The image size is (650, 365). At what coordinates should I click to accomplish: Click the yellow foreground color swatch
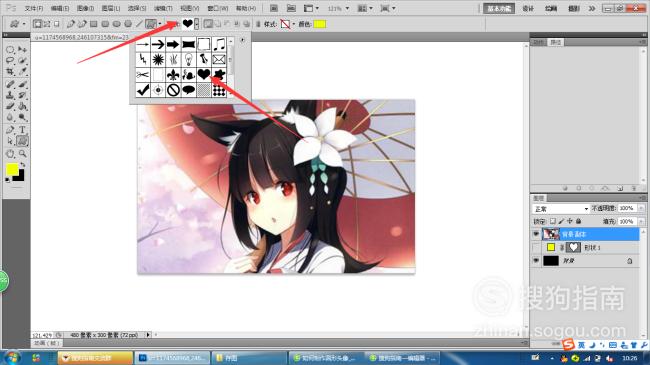(12, 169)
